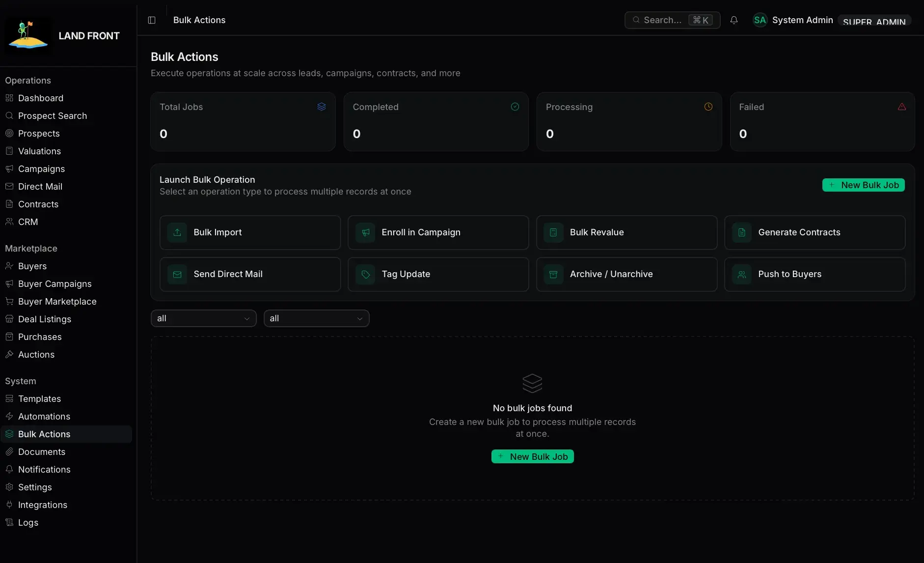924x563 pixels.
Task: Go to Buyers in Marketplace section
Action: pos(66,266)
